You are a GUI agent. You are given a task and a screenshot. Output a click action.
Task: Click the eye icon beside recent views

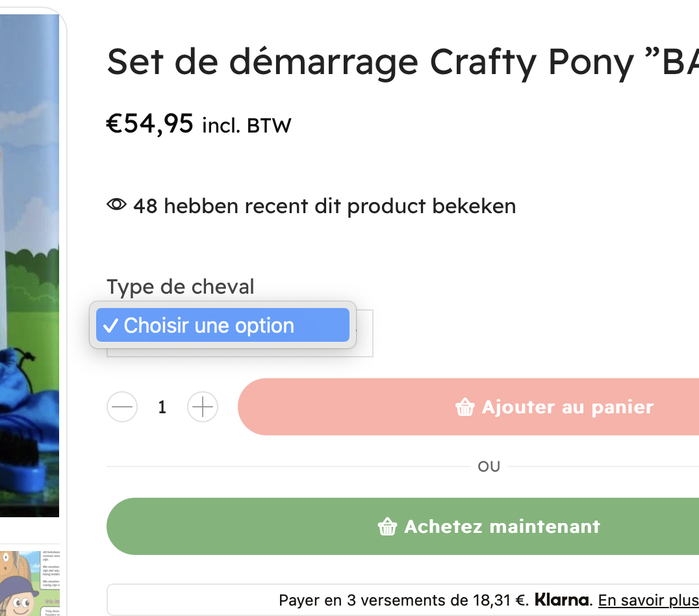[116, 205]
